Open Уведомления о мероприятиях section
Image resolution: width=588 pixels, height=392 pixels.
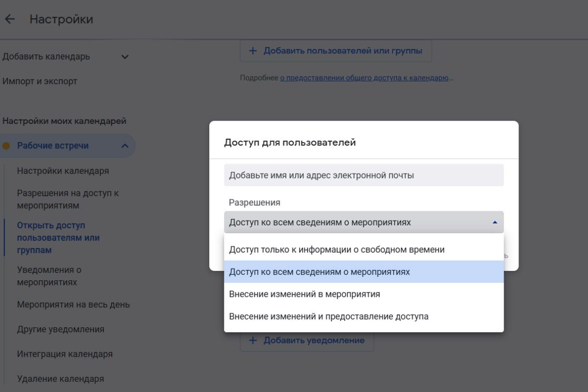pos(49,276)
